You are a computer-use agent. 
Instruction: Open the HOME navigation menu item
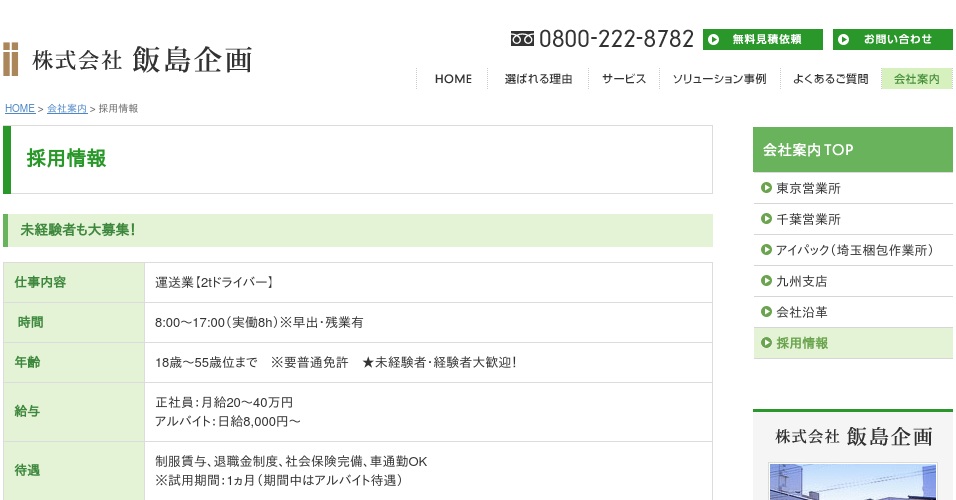click(x=453, y=79)
